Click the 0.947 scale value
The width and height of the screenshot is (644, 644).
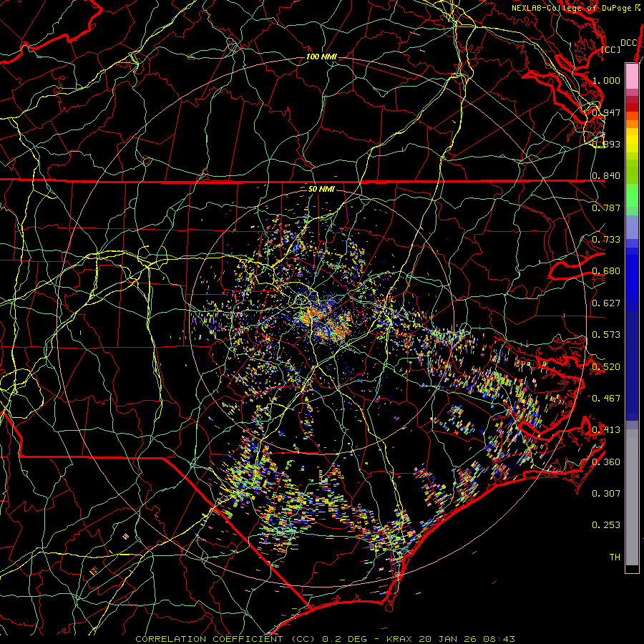pyautogui.click(x=606, y=112)
